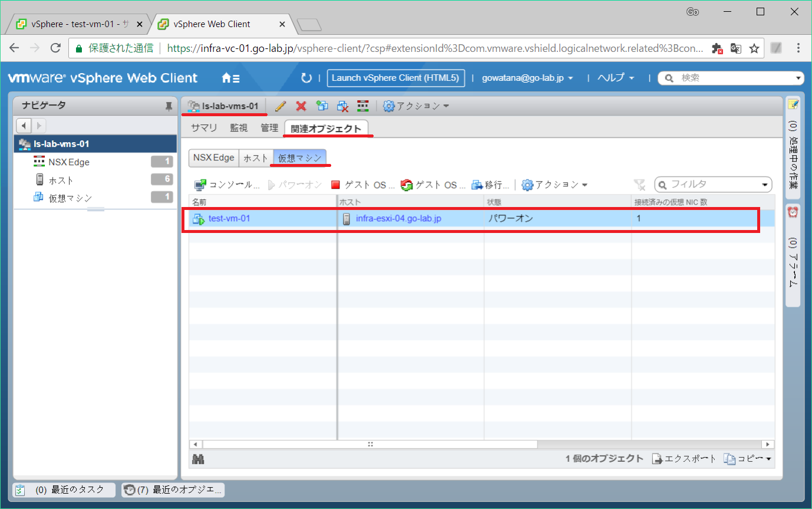Click the binoculars find icon
The height and width of the screenshot is (509, 812).
pyautogui.click(x=198, y=459)
